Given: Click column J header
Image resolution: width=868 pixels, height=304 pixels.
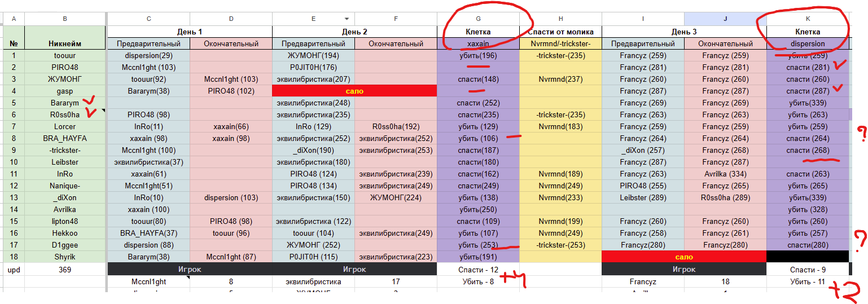Looking at the screenshot, I should coord(725,19).
